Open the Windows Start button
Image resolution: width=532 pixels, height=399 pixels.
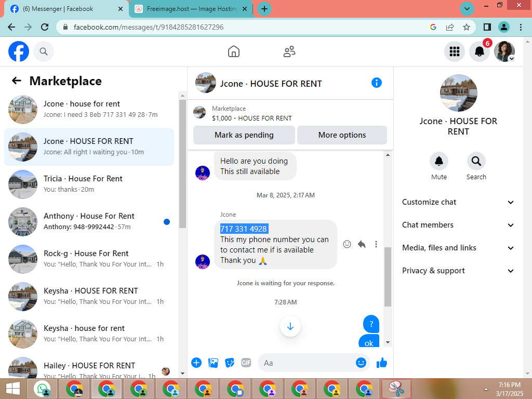pyautogui.click(x=13, y=389)
